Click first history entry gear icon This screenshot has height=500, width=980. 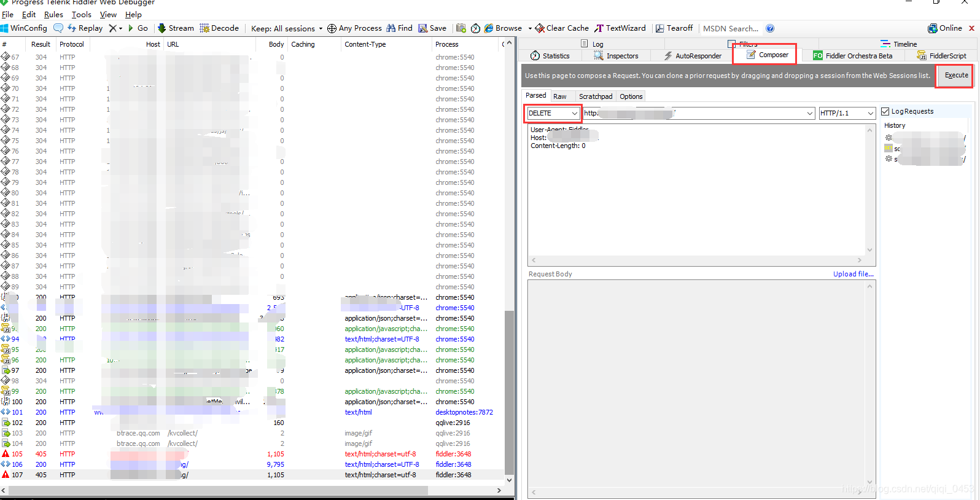click(x=889, y=138)
